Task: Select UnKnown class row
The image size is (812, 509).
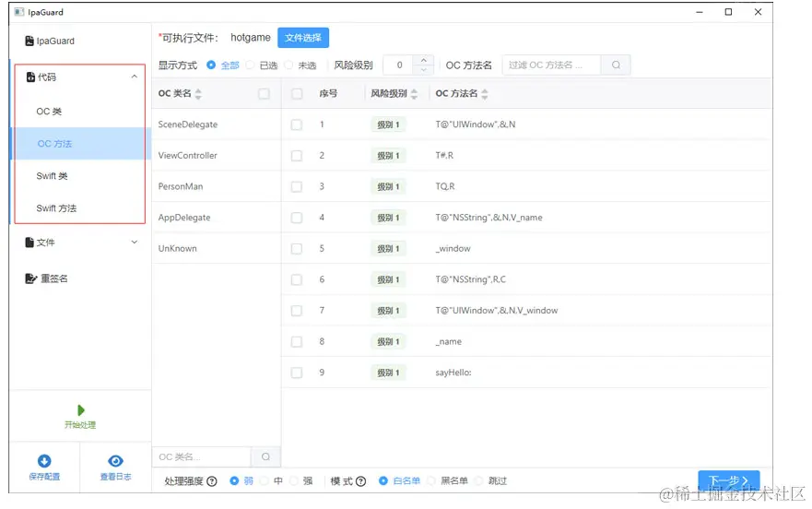Action: [217, 248]
